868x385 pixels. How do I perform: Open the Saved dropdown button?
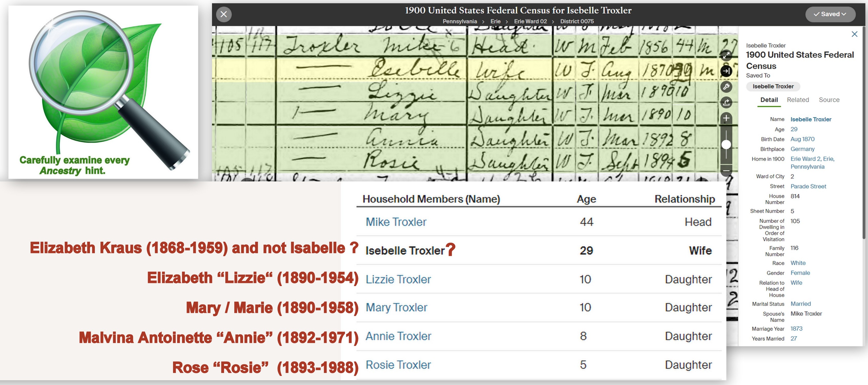tap(830, 14)
